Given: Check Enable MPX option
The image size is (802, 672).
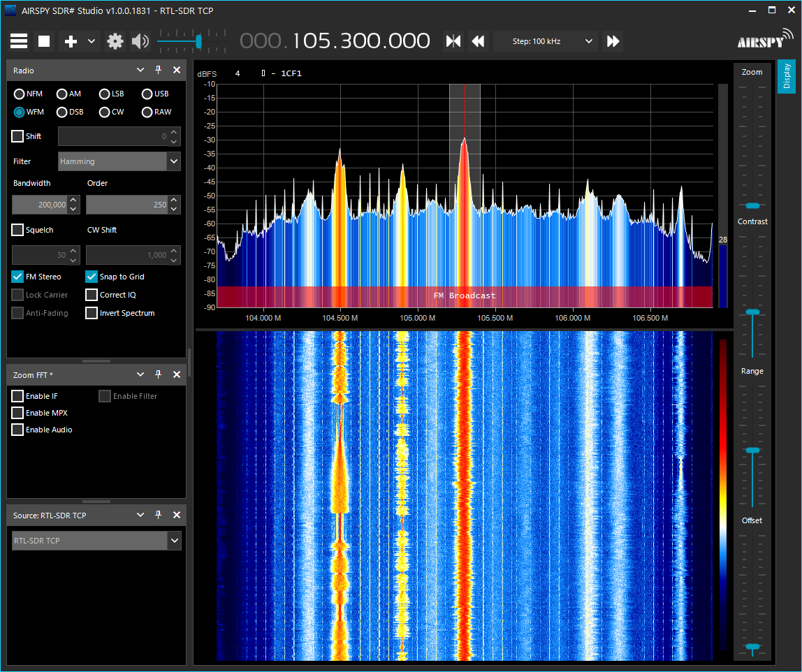Looking at the screenshot, I should 17,413.
